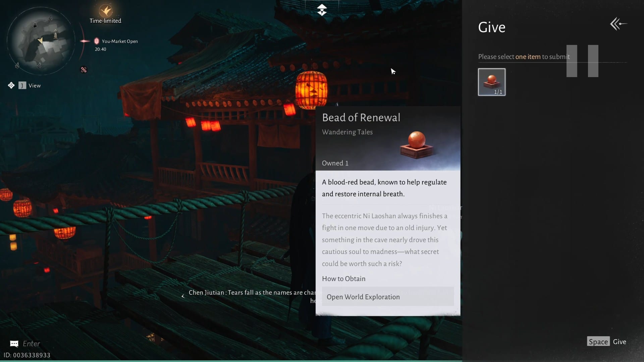Open the chat bubble icon
The width and height of the screenshot is (644, 362).
14,344
